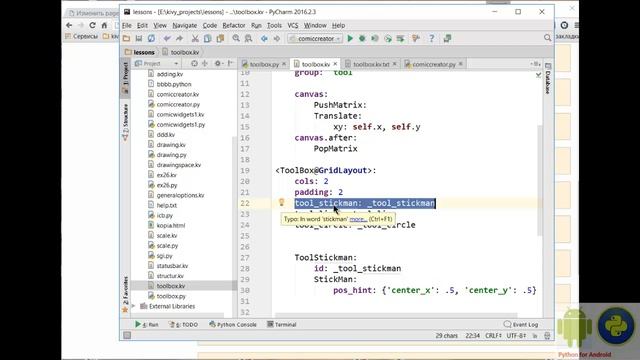The width and height of the screenshot is (640, 360).
Task: Click the toolbox.kv breadcrumb
Action: (181, 52)
